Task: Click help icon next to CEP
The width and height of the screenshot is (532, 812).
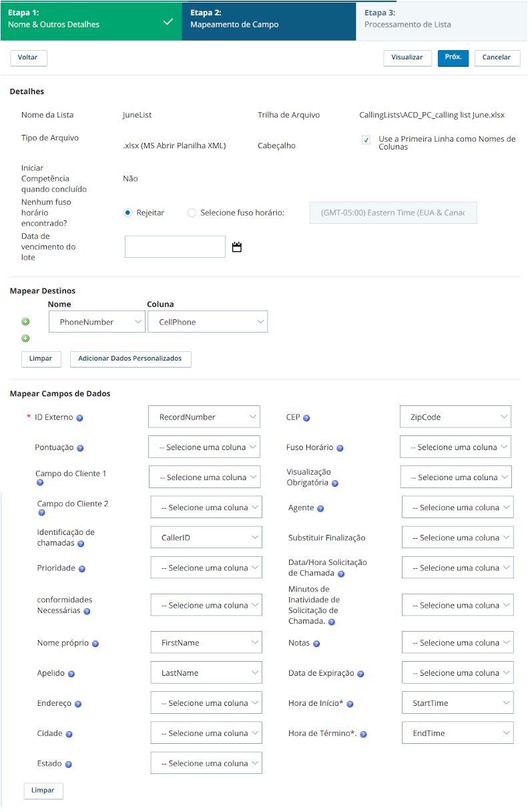Action: coord(306,418)
